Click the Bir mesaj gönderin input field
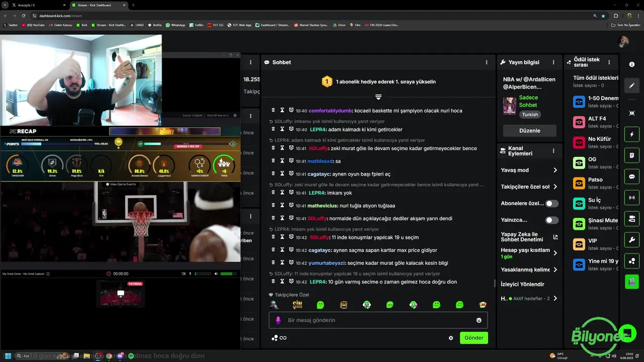This screenshot has width=644, height=362. [x=378, y=320]
